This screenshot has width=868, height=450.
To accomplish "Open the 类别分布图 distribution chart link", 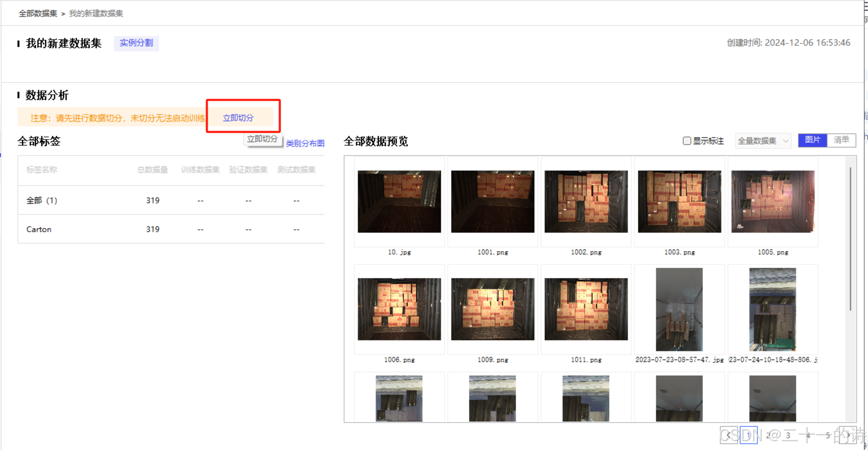I will click(x=305, y=143).
